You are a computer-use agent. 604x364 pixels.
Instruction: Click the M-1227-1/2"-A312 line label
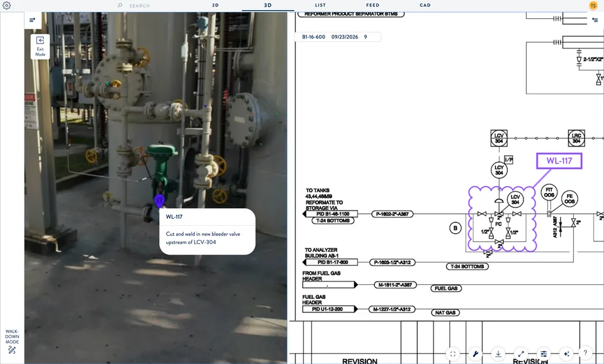pos(392,309)
